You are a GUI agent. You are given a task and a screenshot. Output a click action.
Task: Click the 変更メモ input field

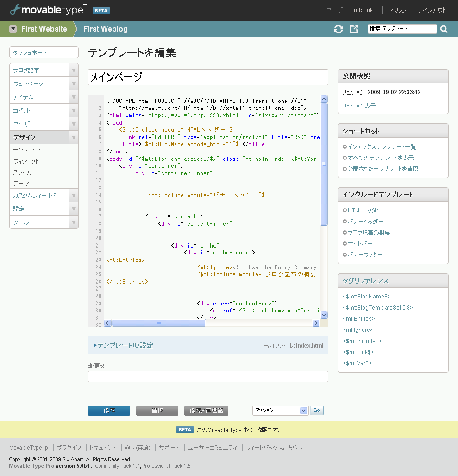click(208, 376)
